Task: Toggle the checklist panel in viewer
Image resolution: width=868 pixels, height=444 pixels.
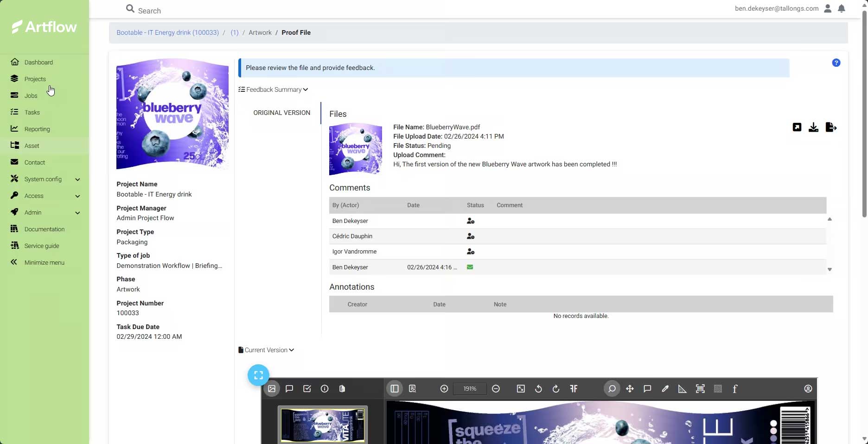Action: pos(307,389)
